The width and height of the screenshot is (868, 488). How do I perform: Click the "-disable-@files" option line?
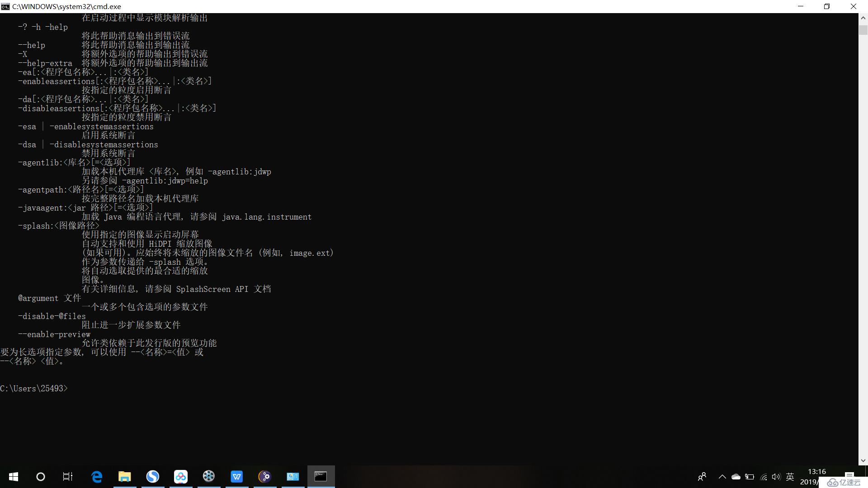tap(52, 316)
